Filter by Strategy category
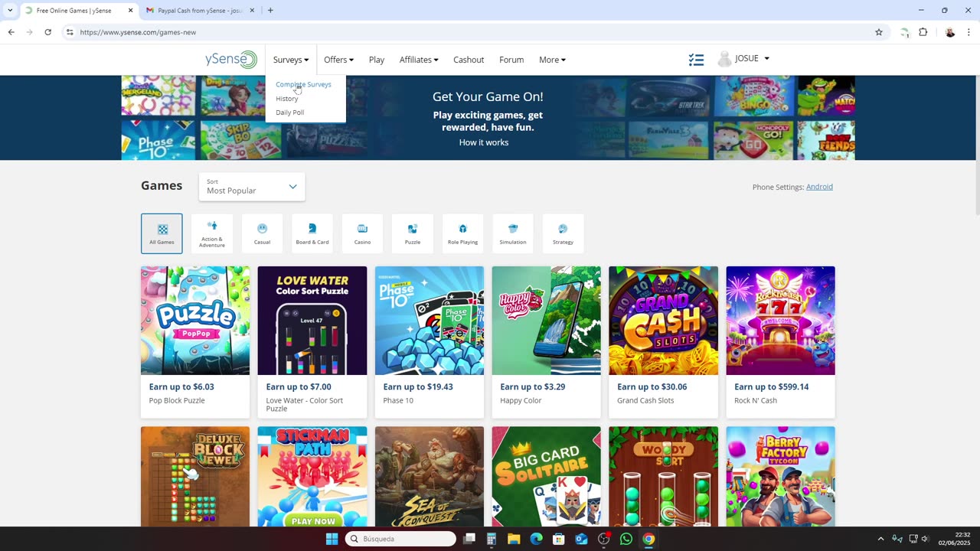The width and height of the screenshot is (980, 551). click(563, 233)
